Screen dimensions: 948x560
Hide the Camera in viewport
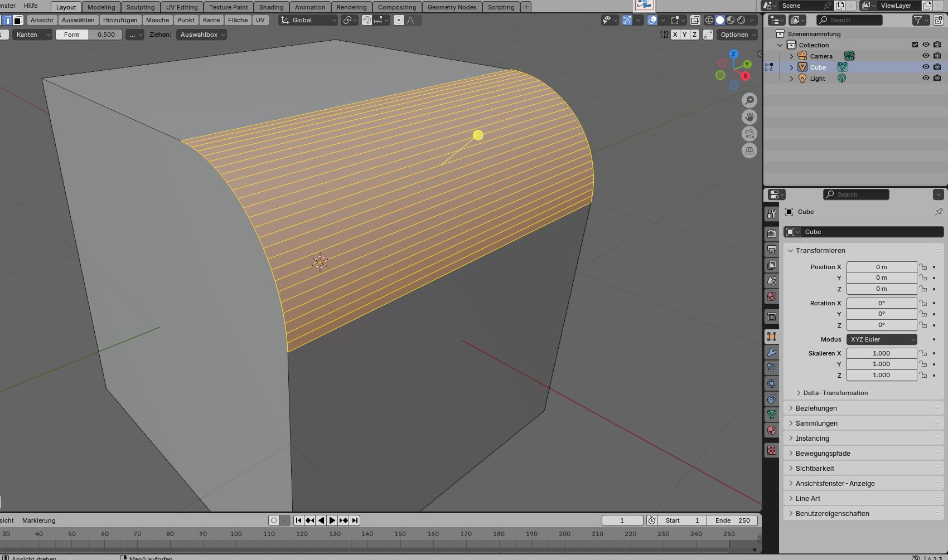(926, 56)
